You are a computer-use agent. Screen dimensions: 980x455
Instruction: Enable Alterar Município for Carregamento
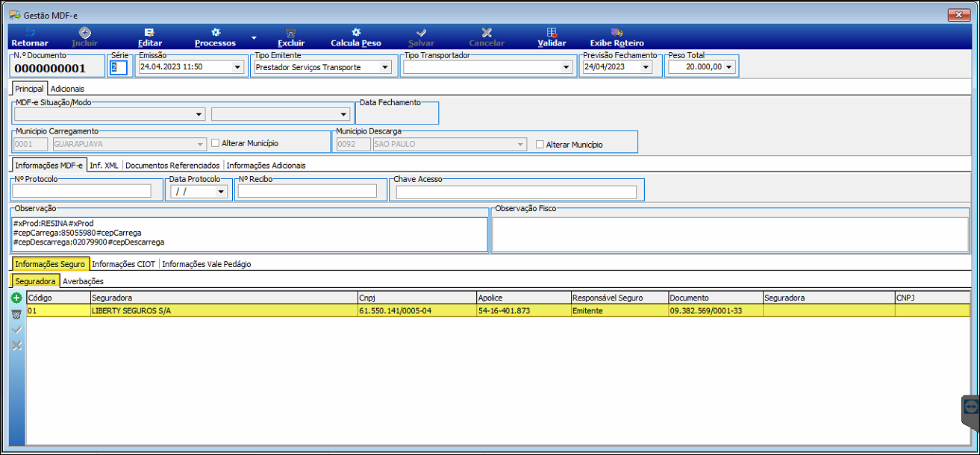tap(216, 143)
